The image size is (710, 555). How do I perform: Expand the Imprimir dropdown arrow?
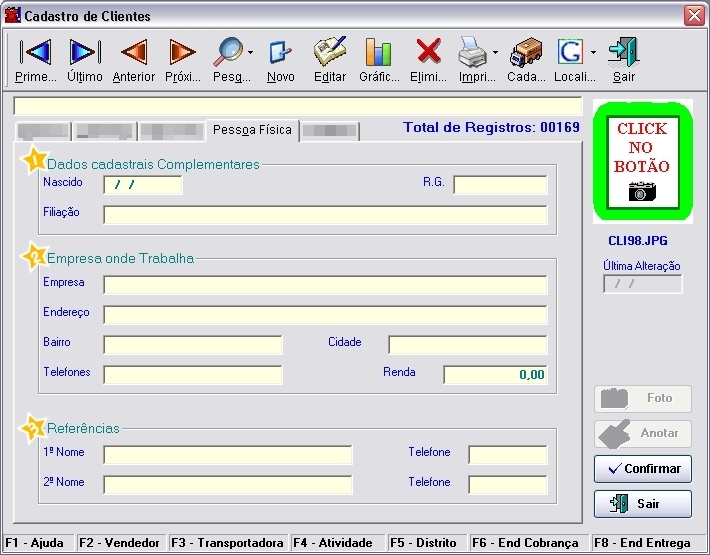pos(495,52)
